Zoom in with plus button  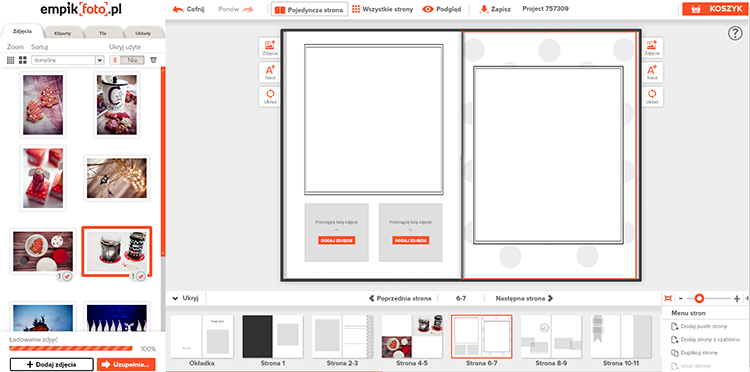click(737, 298)
